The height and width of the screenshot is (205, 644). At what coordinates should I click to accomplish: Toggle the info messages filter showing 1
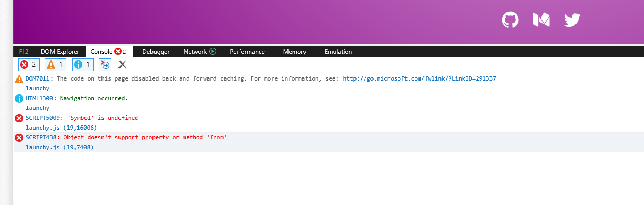point(82,65)
